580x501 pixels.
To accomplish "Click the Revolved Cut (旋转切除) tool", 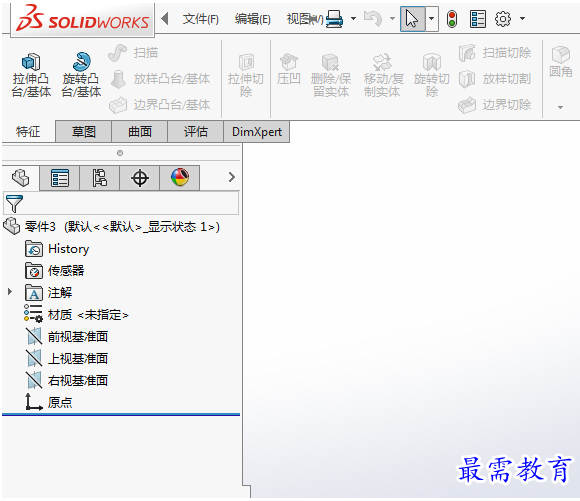I will pos(432,75).
